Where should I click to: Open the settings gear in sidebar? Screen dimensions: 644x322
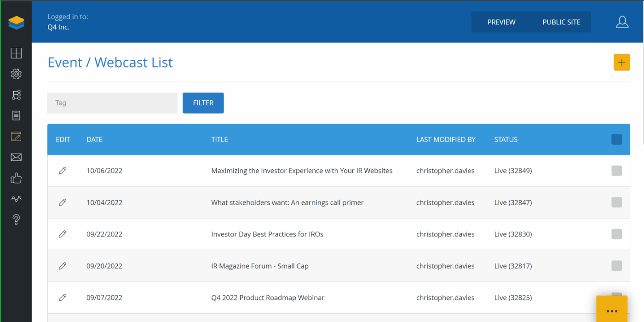16,74
